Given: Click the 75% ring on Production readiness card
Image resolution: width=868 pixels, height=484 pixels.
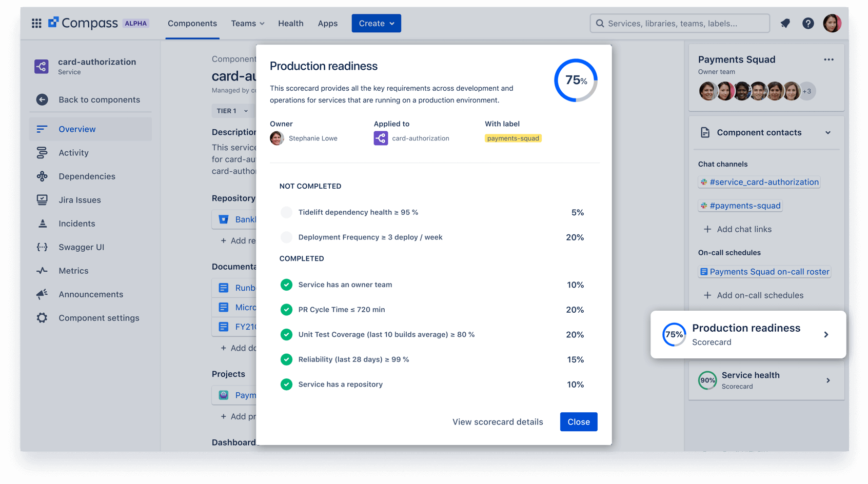Looking at the screenshot, I should (674, 335).
